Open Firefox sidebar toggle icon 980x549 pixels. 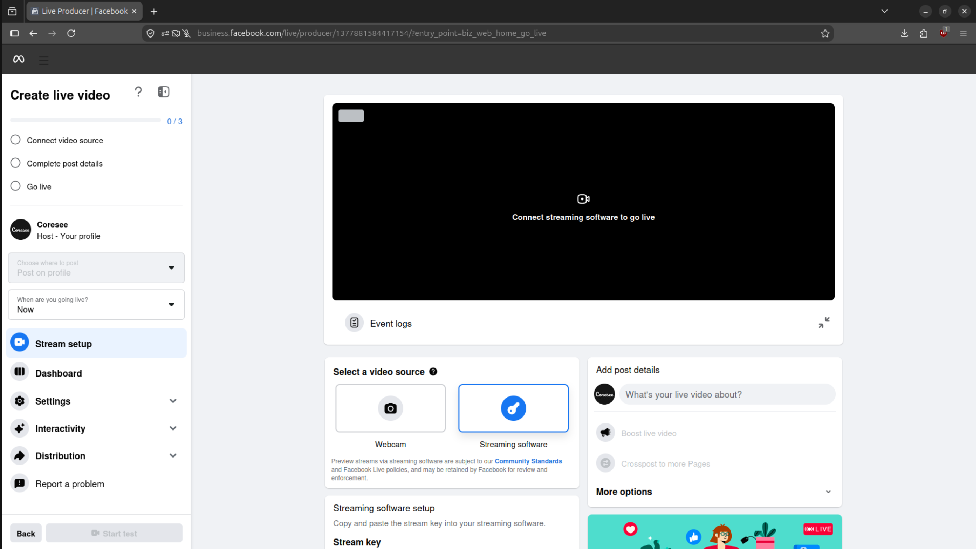[x=14, y=33]
